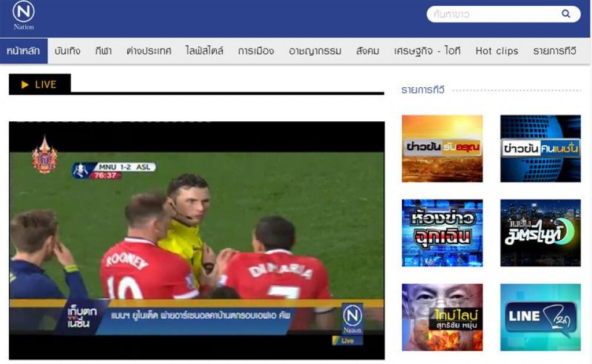Open the LINE program thumbnail

tap(541, 317)
